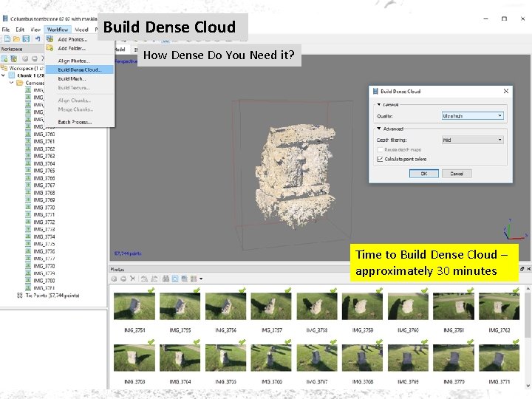This screenshot has height=399, width=532.
Task: Toggle the Reuse depth maps checkbox
Action: pos(380,149)
